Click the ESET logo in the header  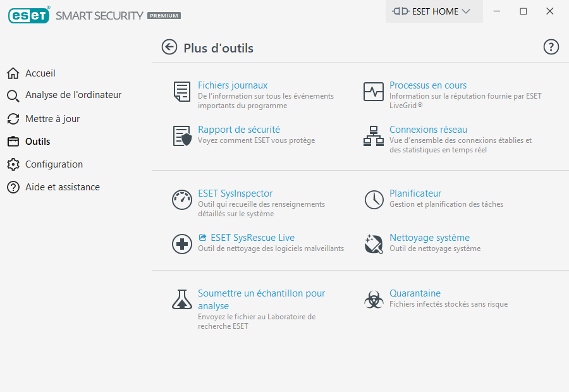tap(28, 15)
